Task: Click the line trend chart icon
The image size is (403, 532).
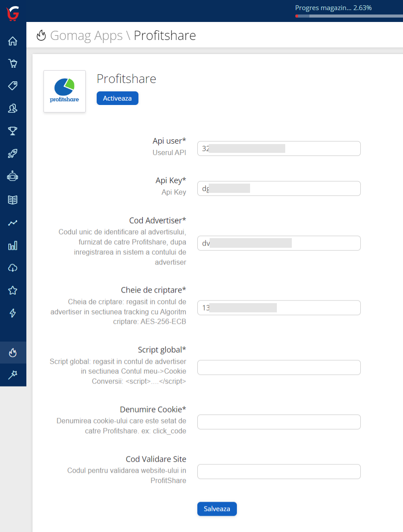Action: (x=13, y=223)
